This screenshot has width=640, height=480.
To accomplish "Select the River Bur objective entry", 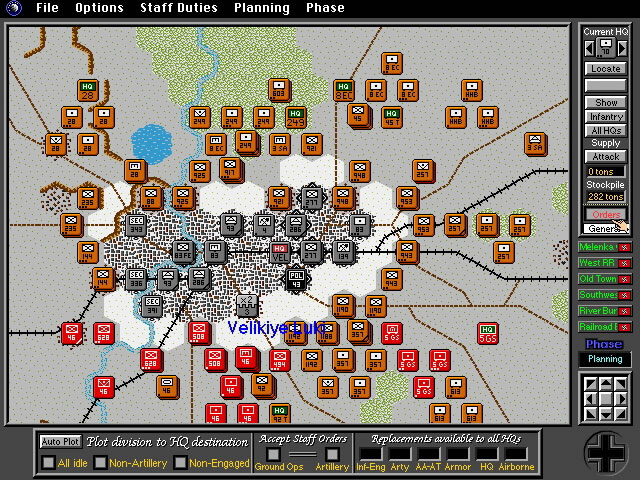I will (x=605, y=311).
